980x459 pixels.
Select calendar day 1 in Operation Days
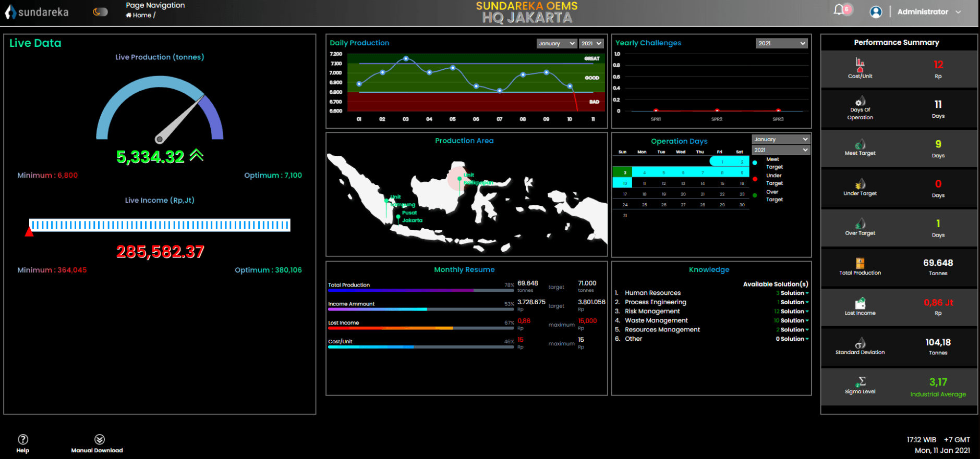tap(722, 162)
